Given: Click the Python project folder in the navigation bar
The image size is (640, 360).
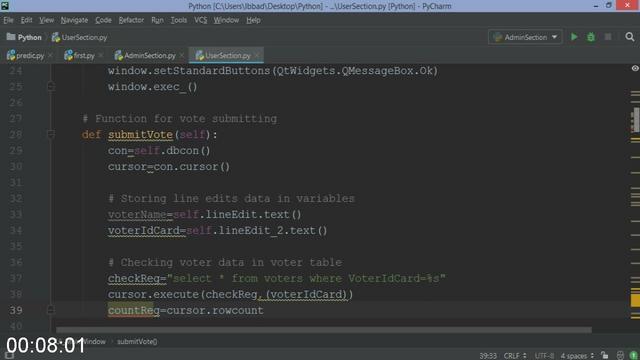Looking at the screenshot, I should coord(24,37).
